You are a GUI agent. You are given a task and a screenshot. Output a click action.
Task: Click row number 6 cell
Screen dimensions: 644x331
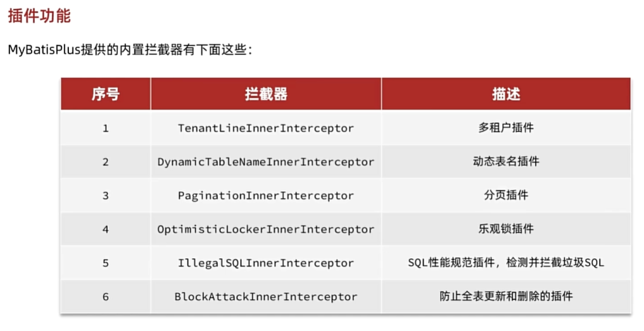pyautogui.click(x=106, y=296)
